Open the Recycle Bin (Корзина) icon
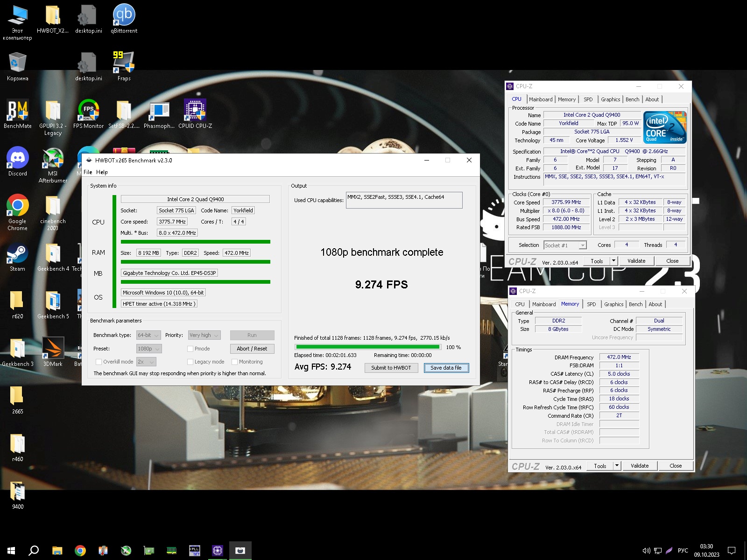Viewport: 747px width, 560px height. [18, 67]
